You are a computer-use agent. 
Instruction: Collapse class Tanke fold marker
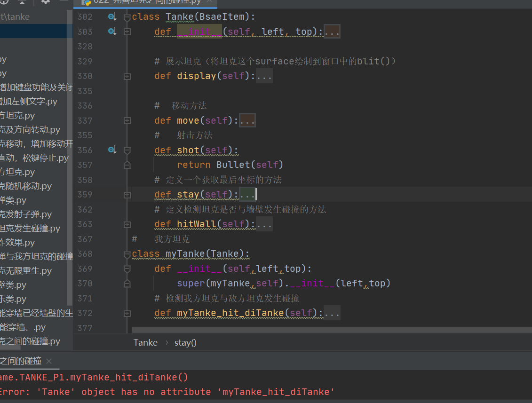pyautogui.click(x=127, y=17)
